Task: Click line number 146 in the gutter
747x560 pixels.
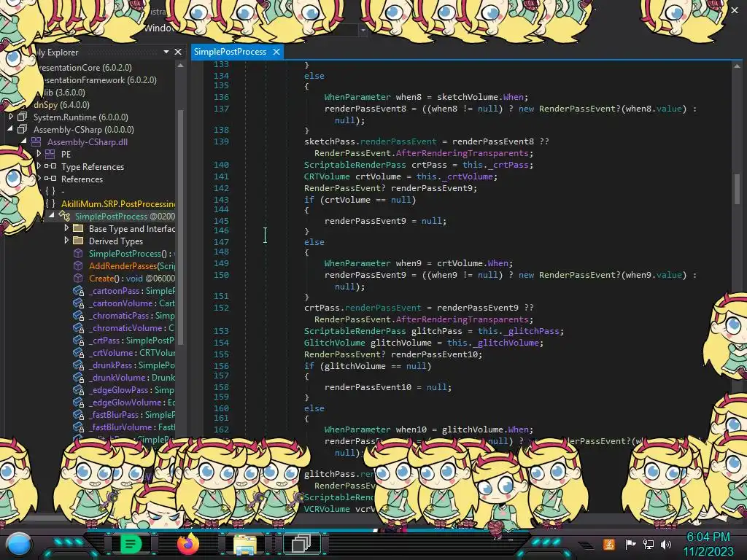Action: 221,230
